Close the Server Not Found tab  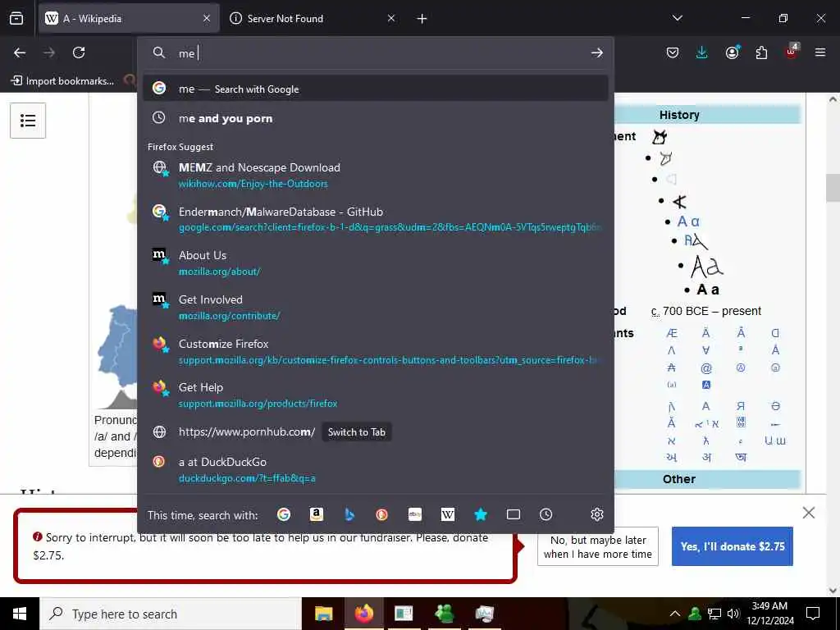tap(391, 19)
